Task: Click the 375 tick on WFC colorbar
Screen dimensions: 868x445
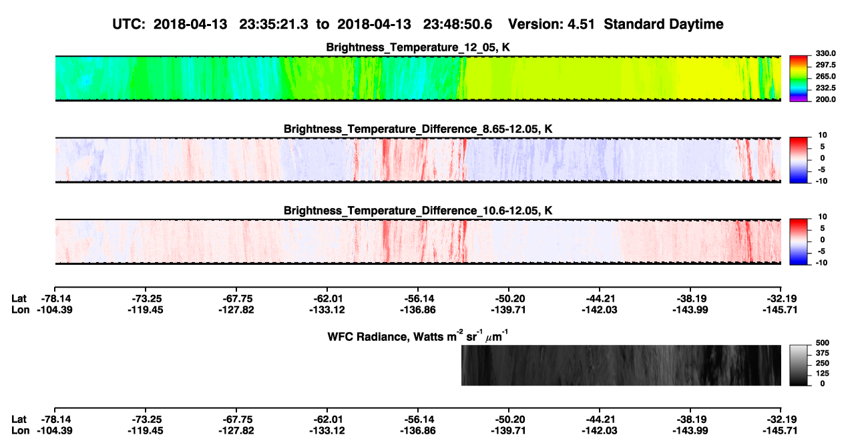Action: coord(823,353)
